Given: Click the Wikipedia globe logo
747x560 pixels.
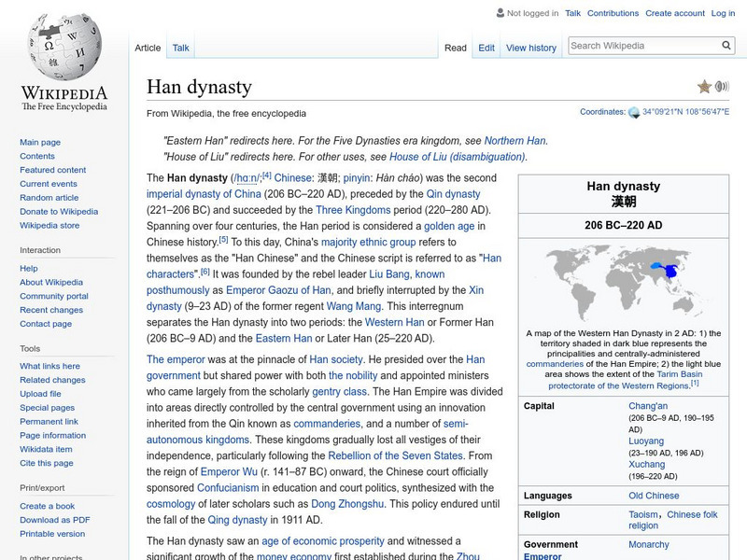Looking at the screenshot, I should (64, 46).
